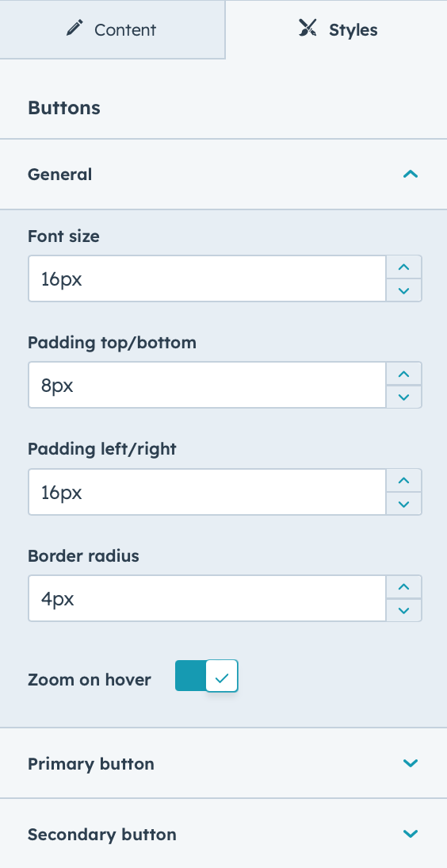The image size is (447, 868).
Task: Decrease Border radius with down arrow
Action: pos(404,610)
